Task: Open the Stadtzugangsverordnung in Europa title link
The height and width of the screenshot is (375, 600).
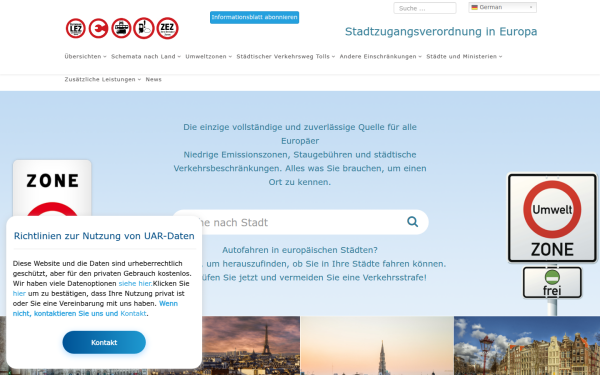Action: click(441, 31)
